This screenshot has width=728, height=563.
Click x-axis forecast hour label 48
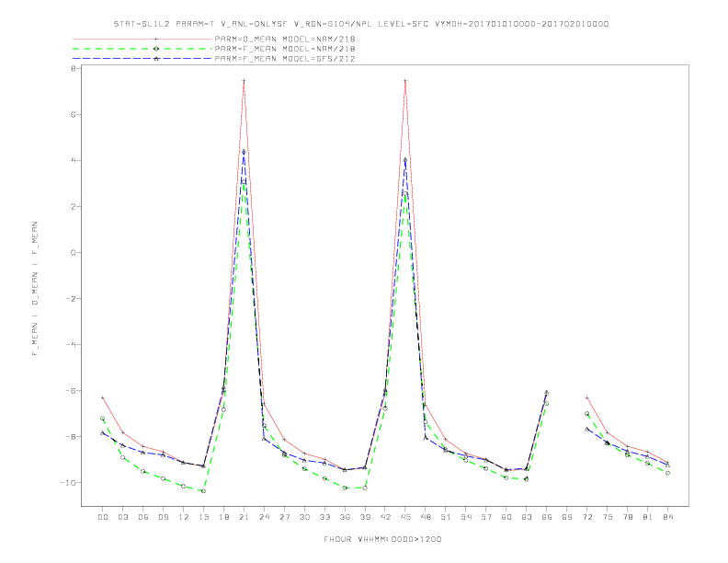point(426,517)
